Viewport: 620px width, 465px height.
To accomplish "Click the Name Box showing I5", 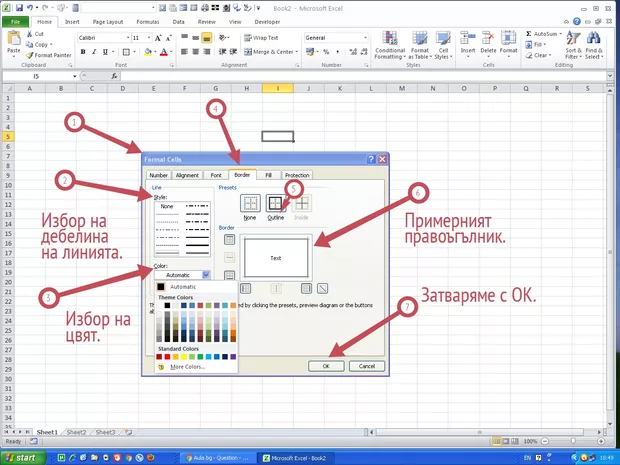I will click(x=36, y=76).
